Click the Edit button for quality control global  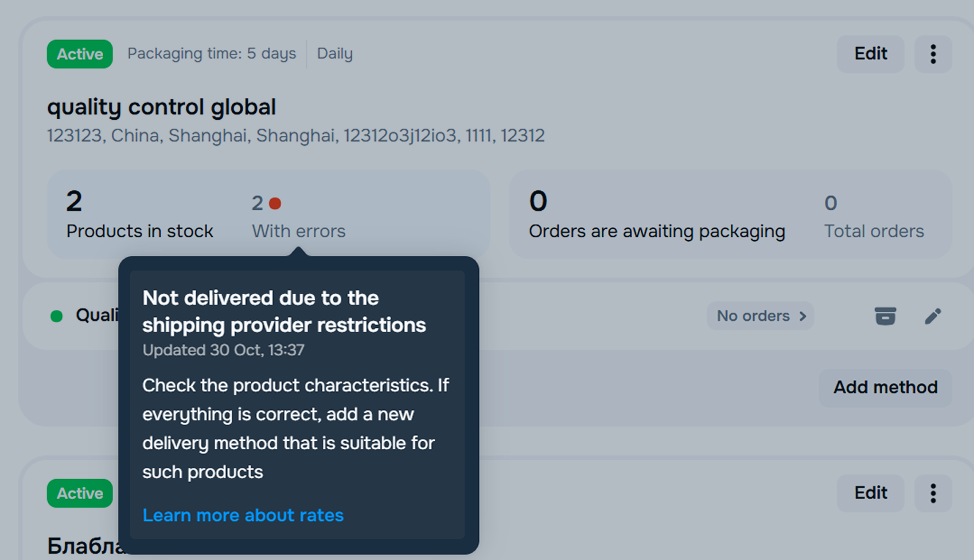(870, 54)
